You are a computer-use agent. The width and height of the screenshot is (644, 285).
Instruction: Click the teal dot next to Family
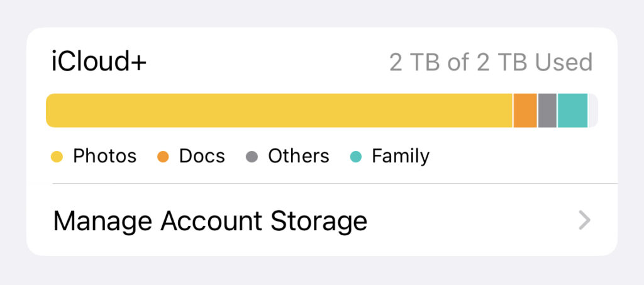coord(355,157)
